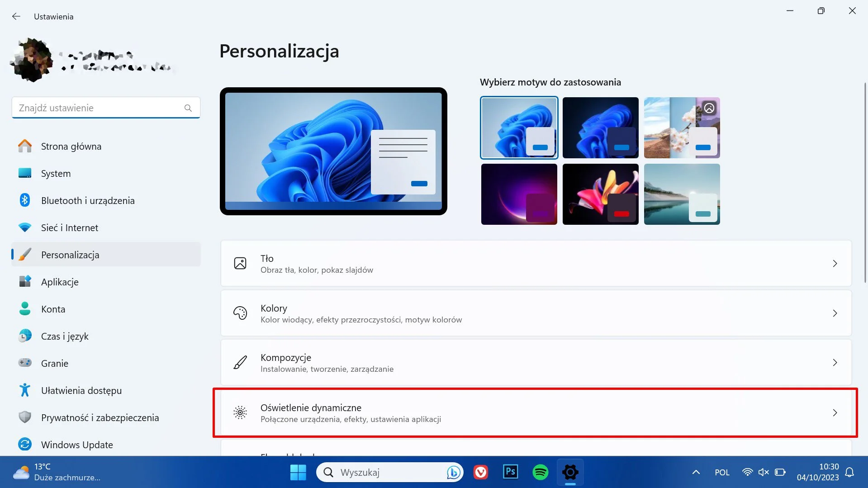Viewport: 868px width, 488px height.
Task: Choose the colorful flower dark theme
Action: [600, 194]
